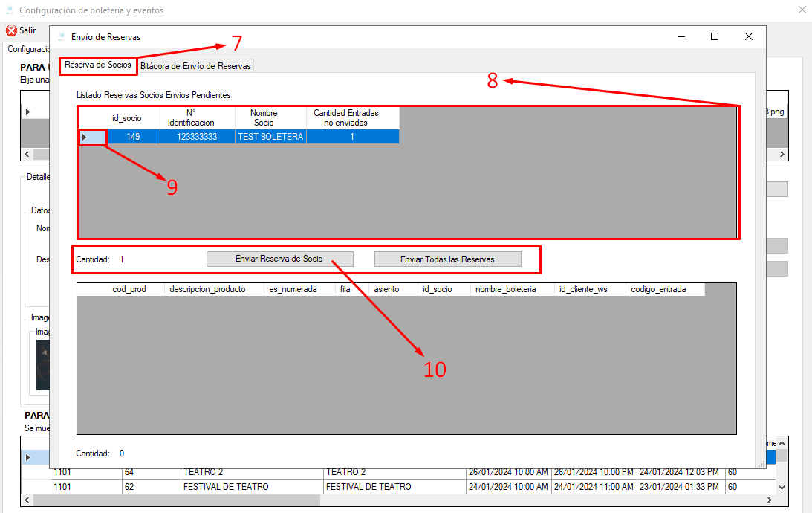Image resolution: width=812 pixels, height=513 pixels.
Task: Switch to Bitácora de Envío de Reservas tab
Action: [195, 66]
